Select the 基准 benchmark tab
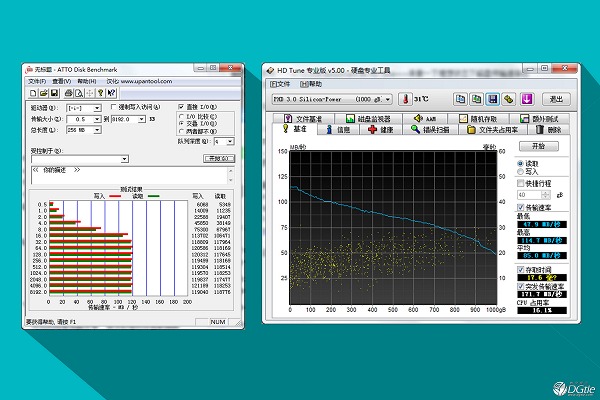This screenshot has width=600, height=400. point(295,129)
